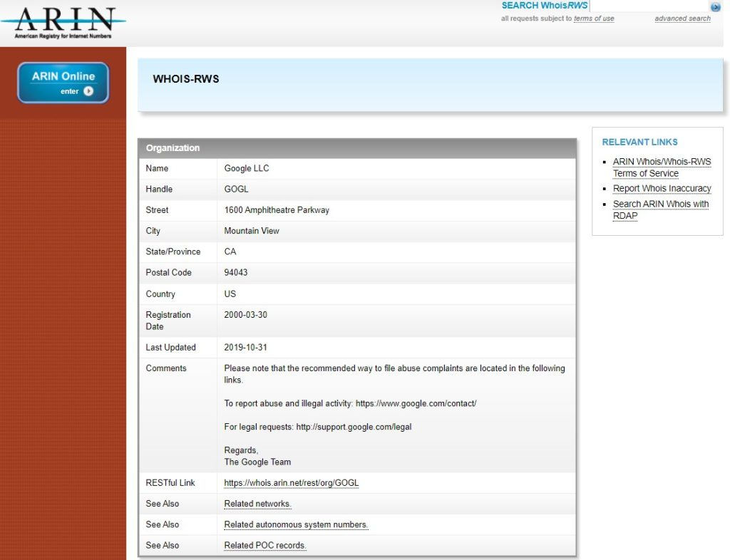The image size is (730, 560).
Task: Select the RELEVANT LINKS heading
Action: coord(639,142)
